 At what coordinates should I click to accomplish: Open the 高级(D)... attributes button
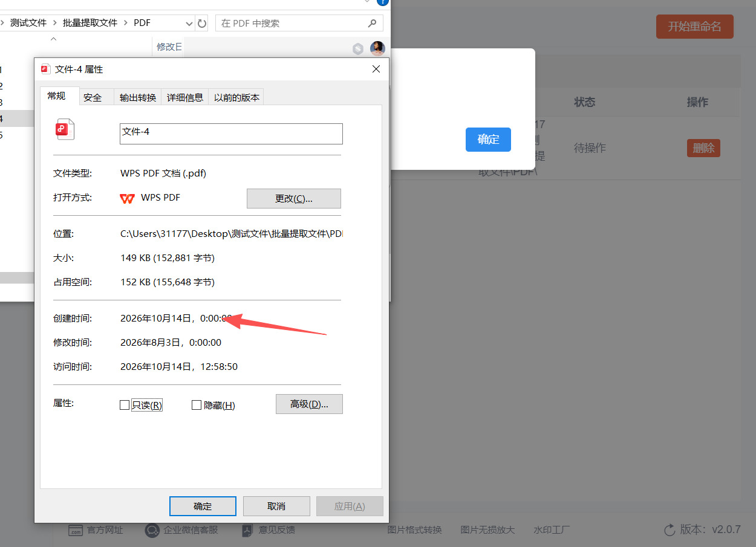pos(309,404)
